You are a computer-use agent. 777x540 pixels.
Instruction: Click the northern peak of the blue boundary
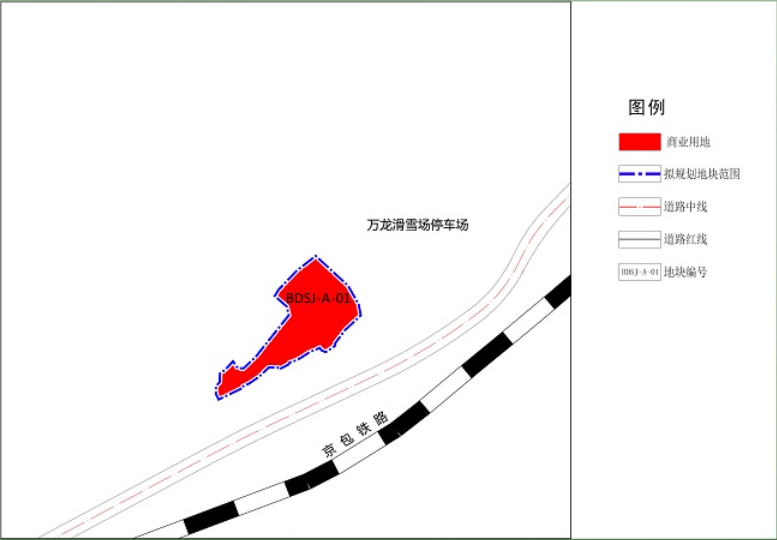[316, 257]
